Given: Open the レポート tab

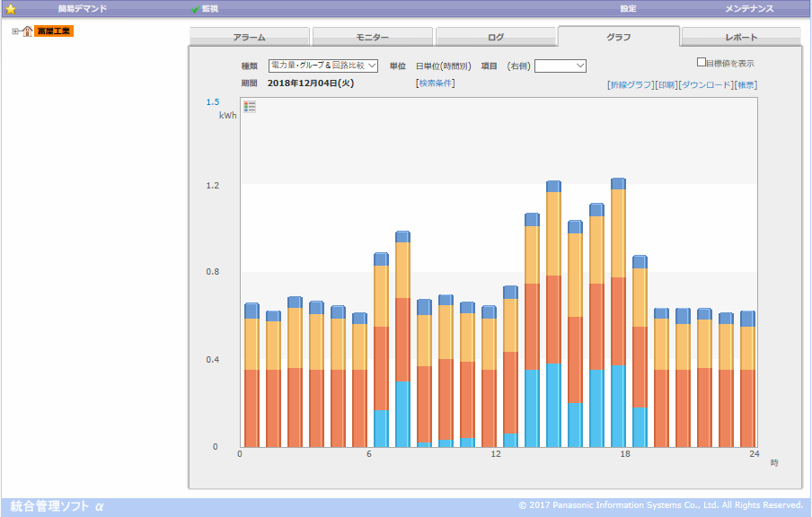Looking at the screenshot, I should [x=741, y=38].
